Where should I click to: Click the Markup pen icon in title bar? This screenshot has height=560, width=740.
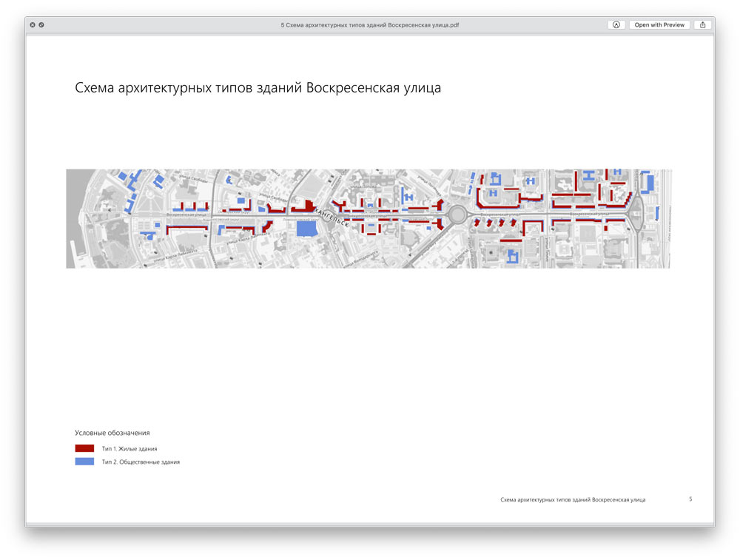616,24
